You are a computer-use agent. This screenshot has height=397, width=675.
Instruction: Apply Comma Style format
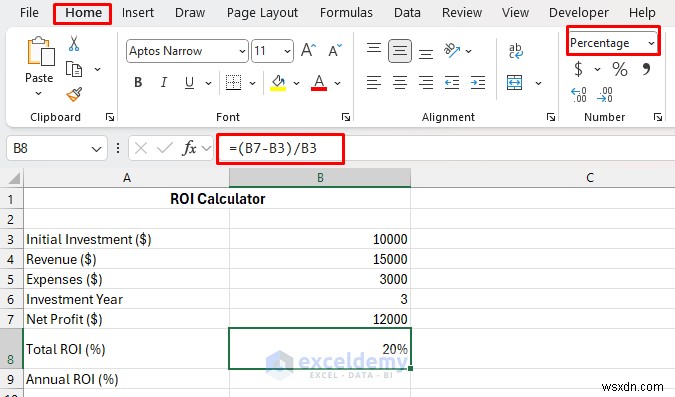pyautogui.click(x=646, y=69)
